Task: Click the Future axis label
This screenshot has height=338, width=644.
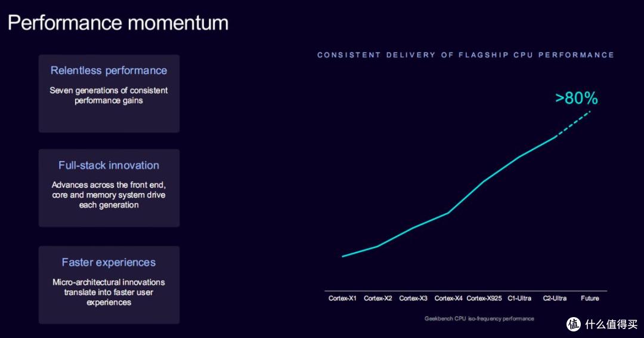Action: coord(590,298)
